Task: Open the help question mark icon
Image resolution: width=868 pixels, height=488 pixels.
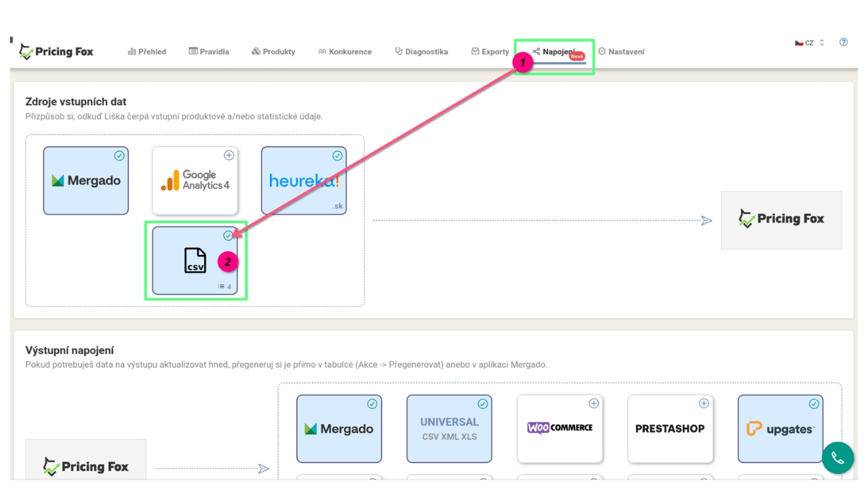Action: pos(844,42)
